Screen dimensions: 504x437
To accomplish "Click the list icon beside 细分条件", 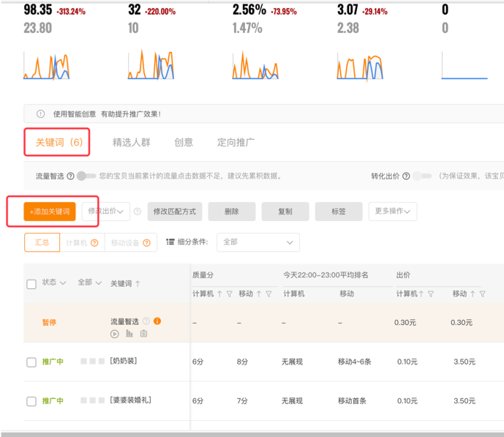I will tap(170, 242).
